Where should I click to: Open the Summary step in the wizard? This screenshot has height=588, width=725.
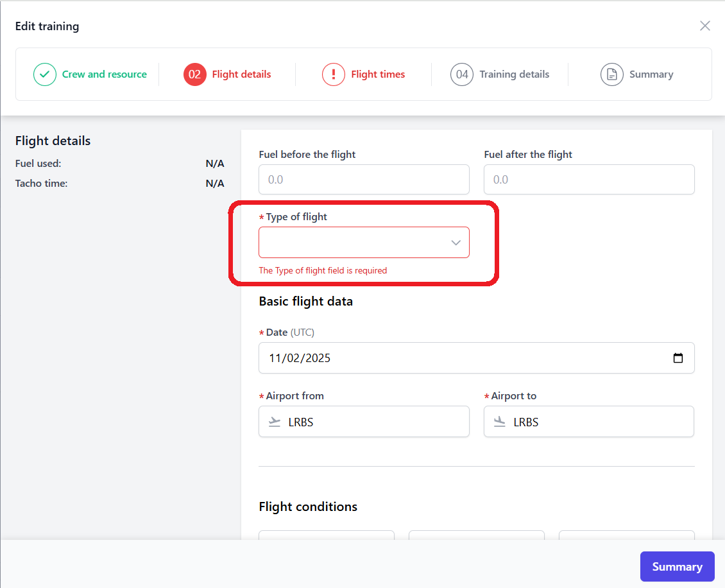coord(651,74)
